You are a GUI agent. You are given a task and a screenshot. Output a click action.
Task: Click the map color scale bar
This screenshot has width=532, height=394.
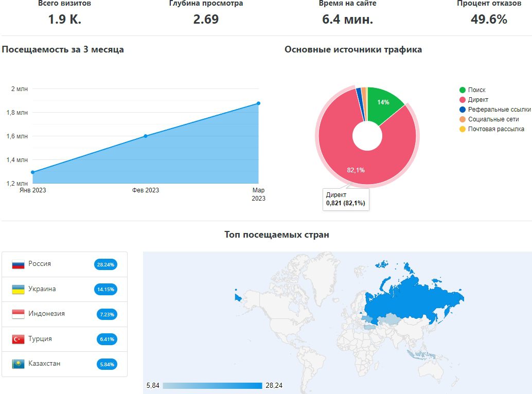coord(212,386)
